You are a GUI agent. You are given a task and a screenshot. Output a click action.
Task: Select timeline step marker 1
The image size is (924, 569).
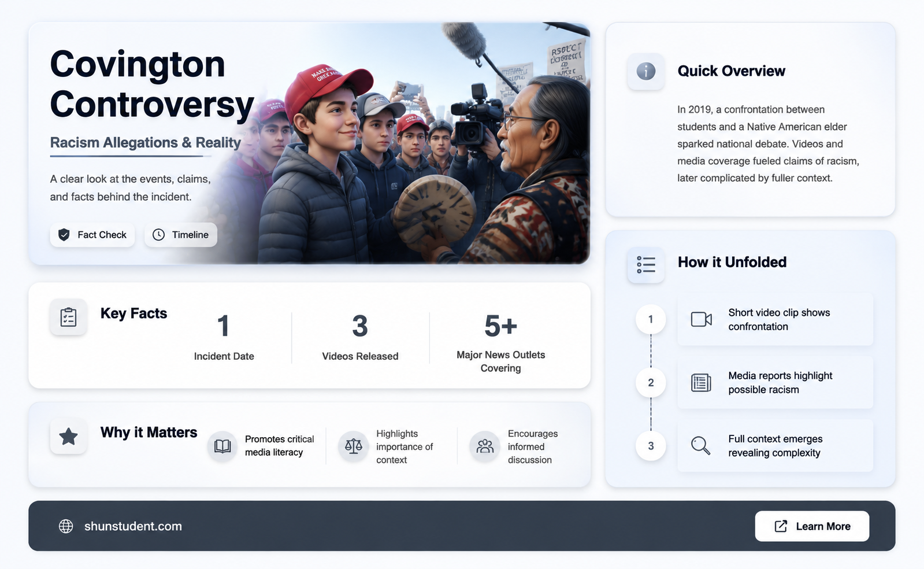pos(651,319)
